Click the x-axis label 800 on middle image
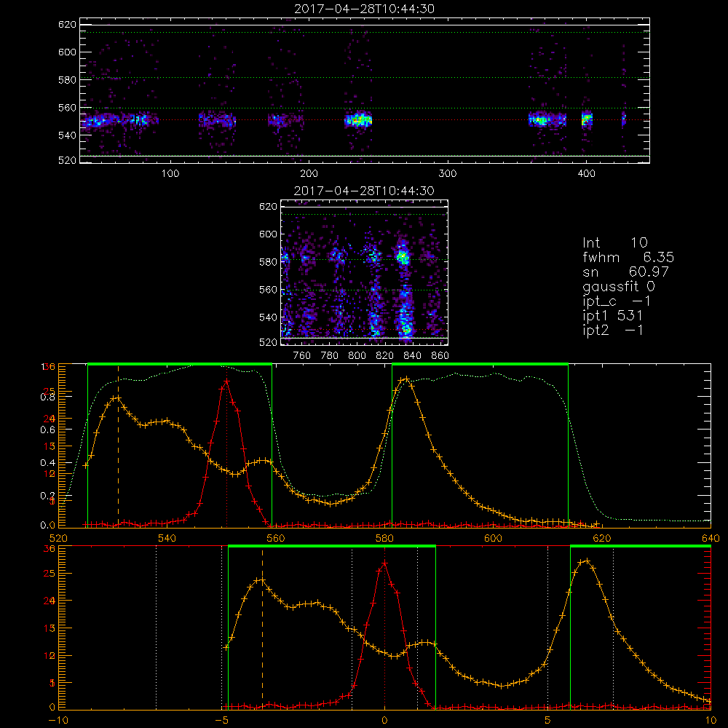This screenshot has height=728, width=728. coord(357,356)
